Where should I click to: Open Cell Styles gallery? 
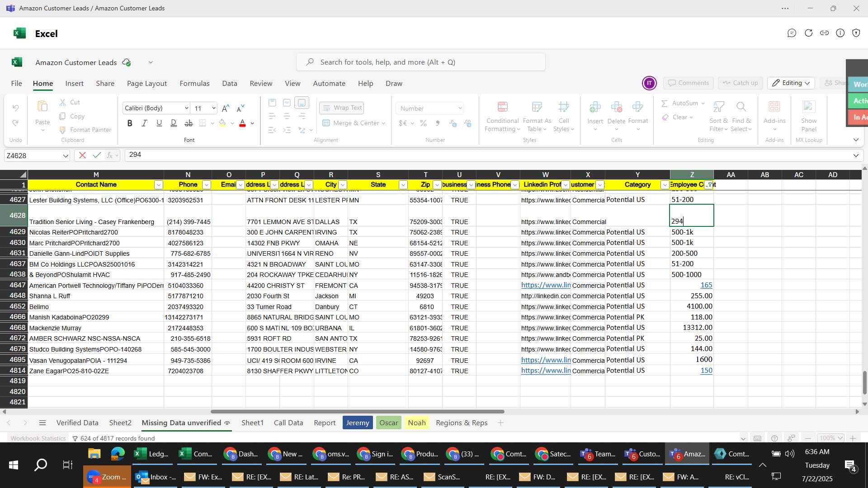point(563,117)
